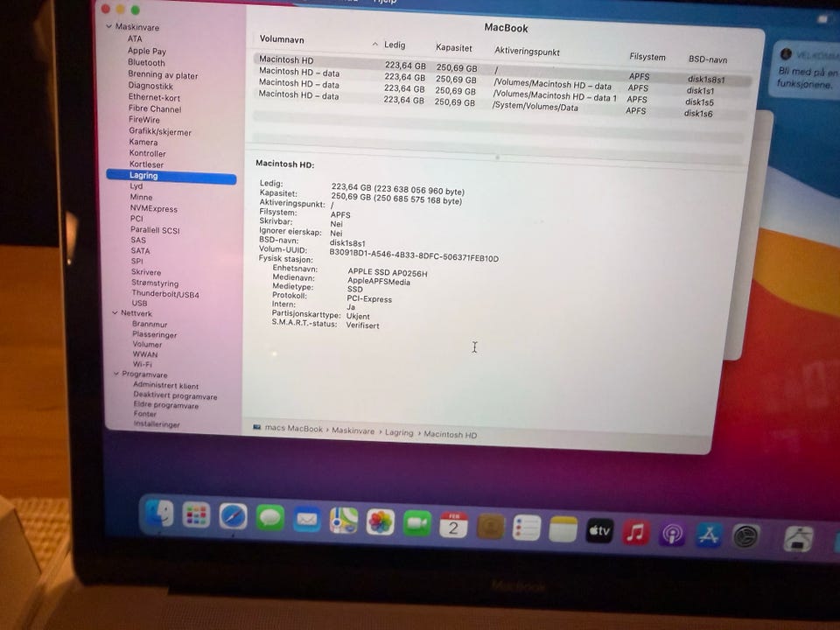Click Volumnavn column header
Image resolution: width=840 pixels, height=630 pixels.
point(282,39)
